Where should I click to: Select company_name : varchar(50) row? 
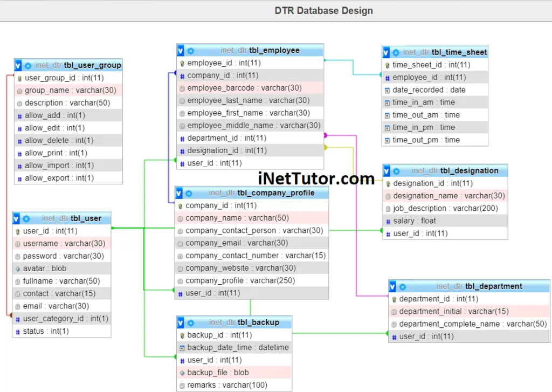point(252,218)
